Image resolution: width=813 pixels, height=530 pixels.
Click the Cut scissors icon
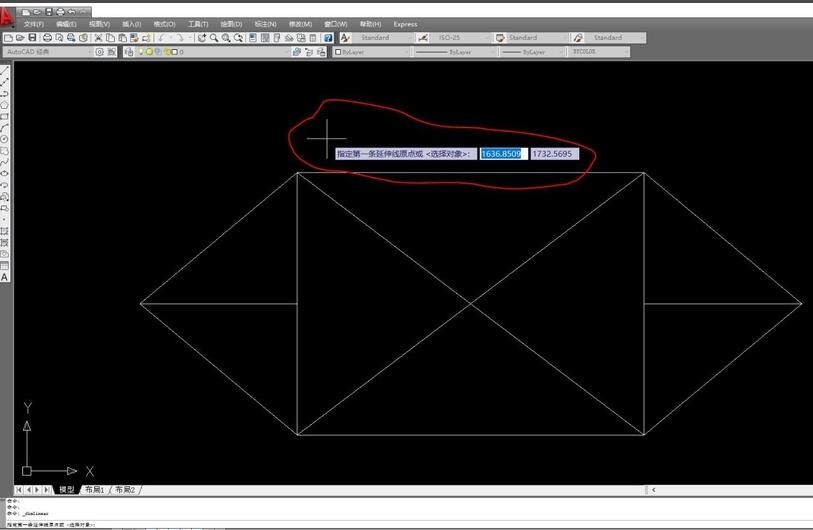coord(98,38)
